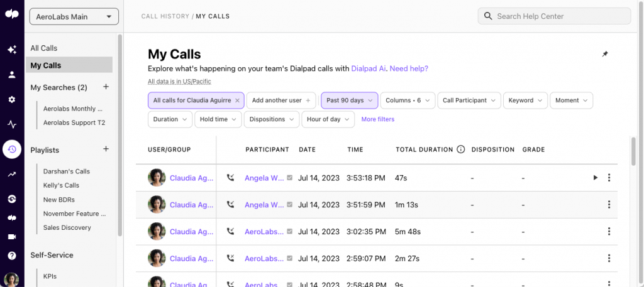644x287 pixels.
Task: Open the Columns • 6 dropdown
Action: pos(408,100)
